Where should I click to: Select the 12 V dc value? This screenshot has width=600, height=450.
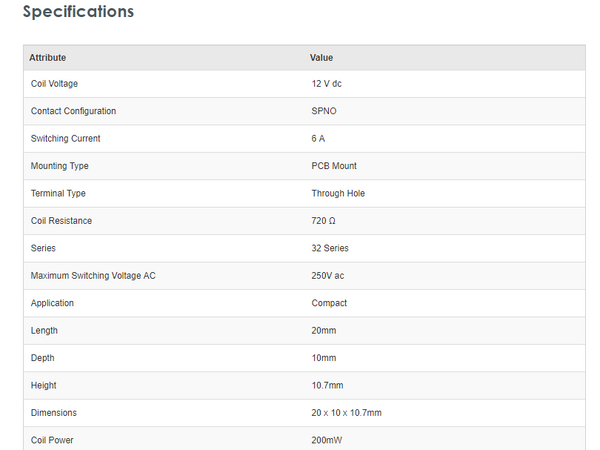(326, 84)
